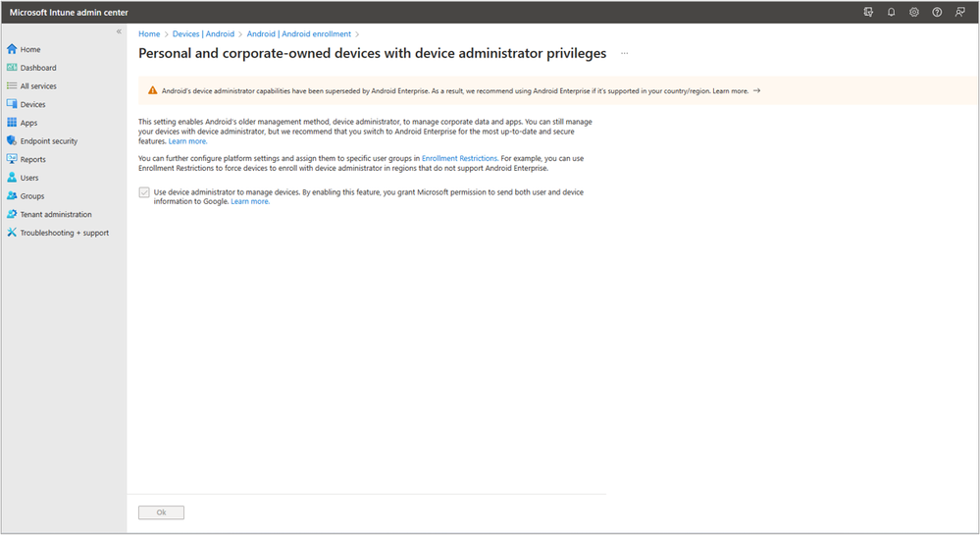Click the Home breadcrumb link
Image resolution: width=980 pixels, height=535 pixels.
tap(149, 33)
